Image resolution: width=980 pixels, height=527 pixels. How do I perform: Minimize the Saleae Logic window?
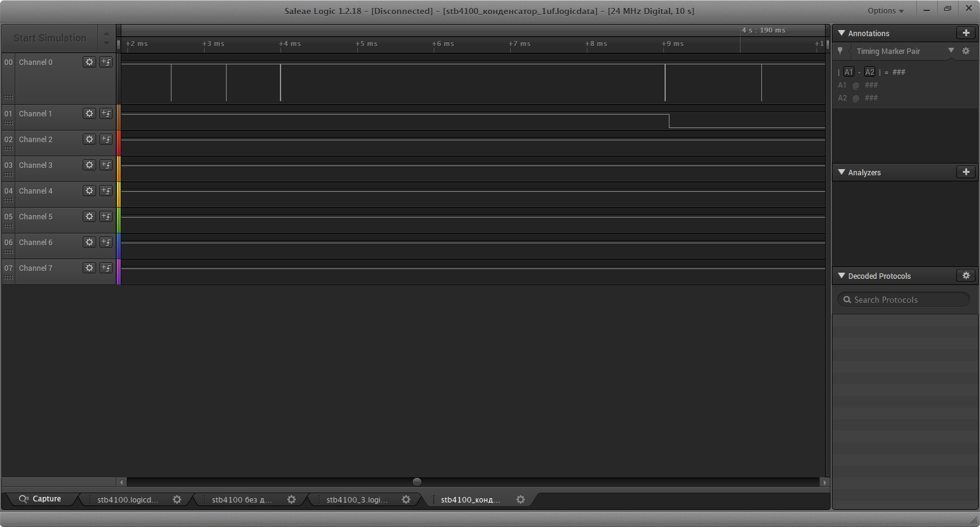[x=927, y=9]
